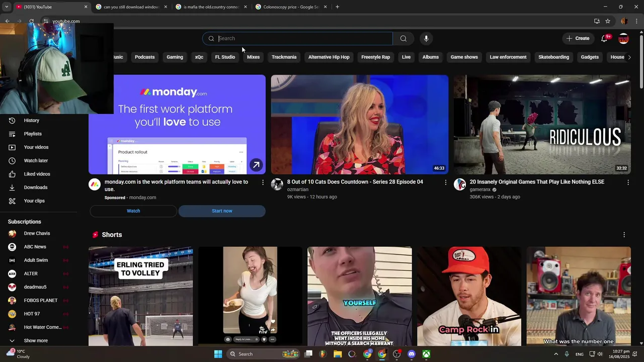Play the officers search warrant short
This screenshot has height=362, width=644.
click(360, 296)
